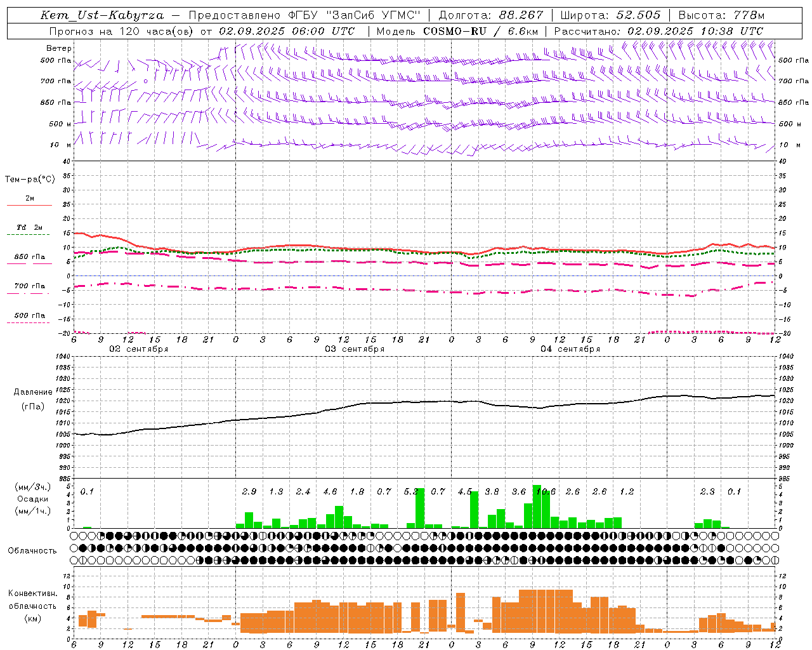Click the 2.3 precipitation total
Screen dimensions: 812x650
(x=707, y=492)
